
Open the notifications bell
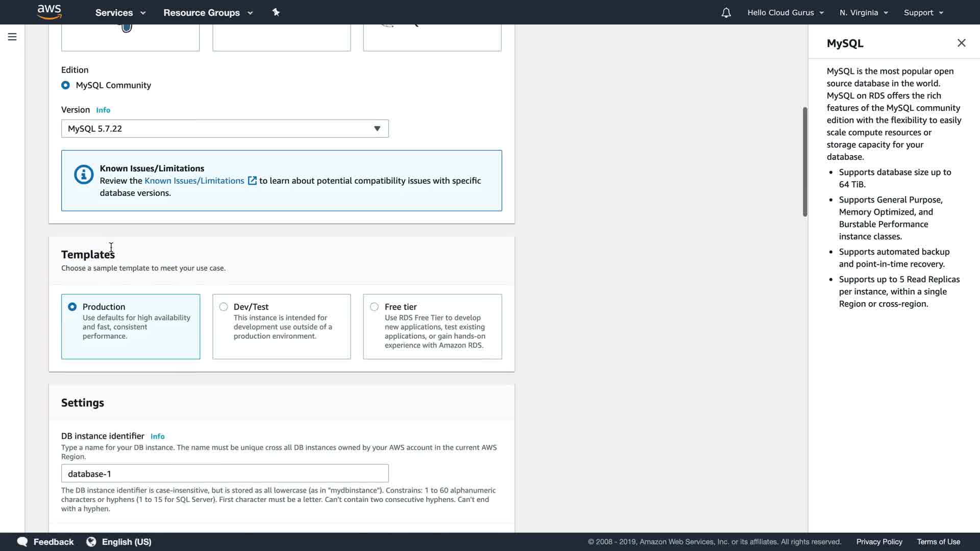tap(726, 13)
